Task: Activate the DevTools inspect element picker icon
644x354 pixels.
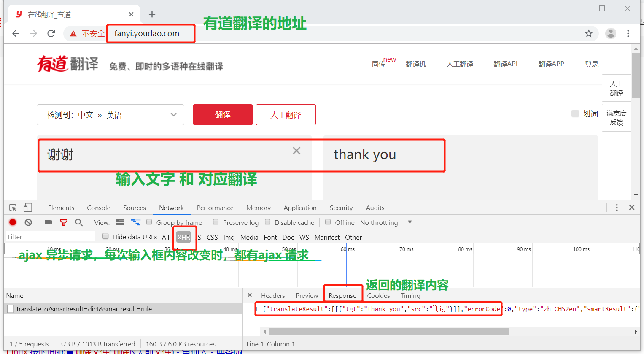Action: click(13, 208)
